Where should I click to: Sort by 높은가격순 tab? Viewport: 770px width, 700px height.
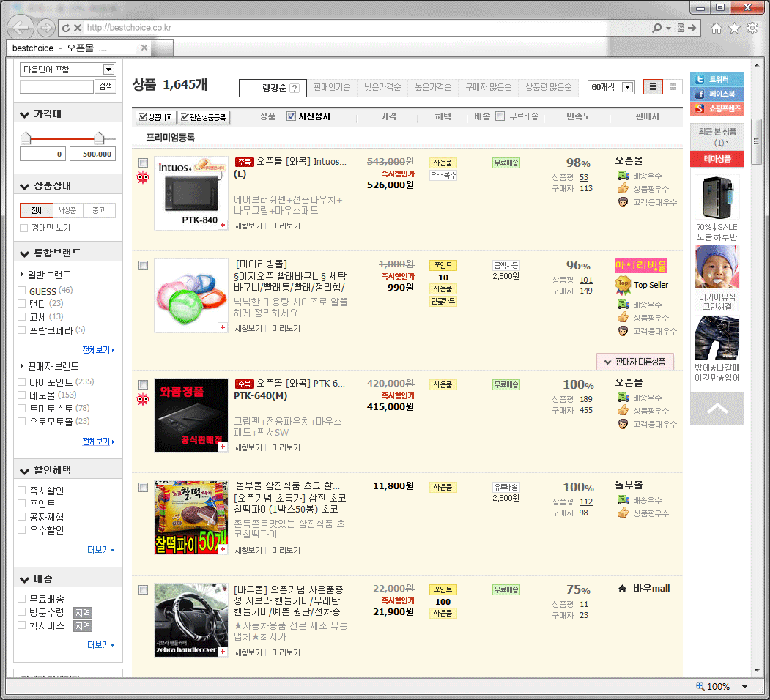(x=433, y=87)
